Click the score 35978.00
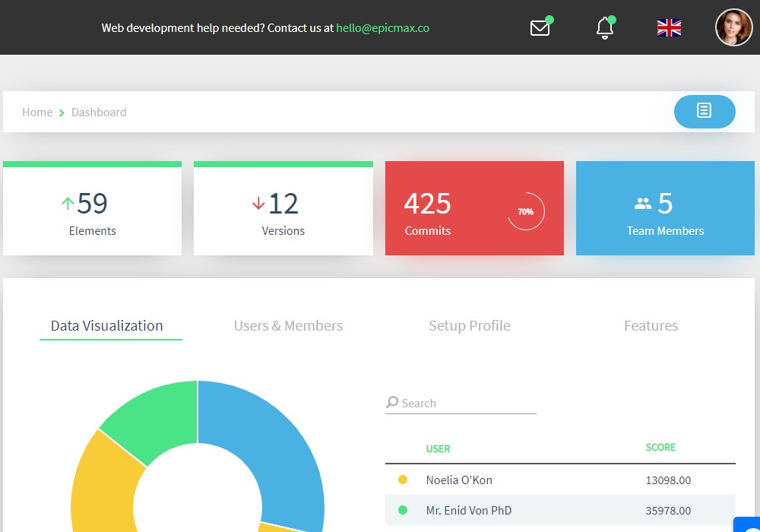Image resolution: width=760 pixels, height=532 pixels. (x=668, y=510)
